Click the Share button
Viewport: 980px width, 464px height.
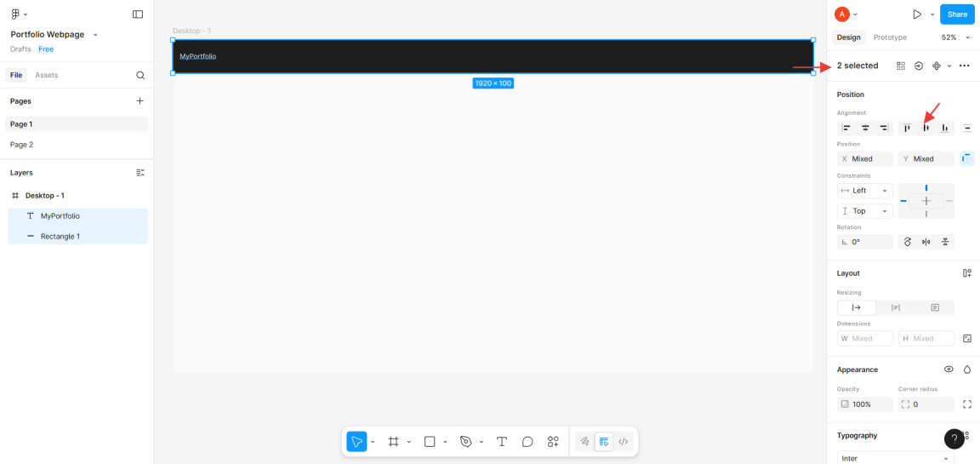pos(957,14)
